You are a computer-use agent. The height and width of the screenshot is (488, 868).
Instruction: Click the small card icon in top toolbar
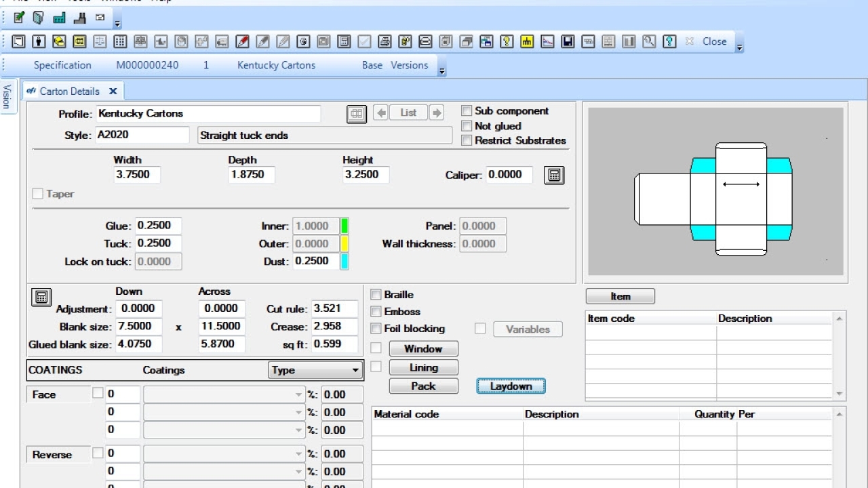tap(100, 18)
